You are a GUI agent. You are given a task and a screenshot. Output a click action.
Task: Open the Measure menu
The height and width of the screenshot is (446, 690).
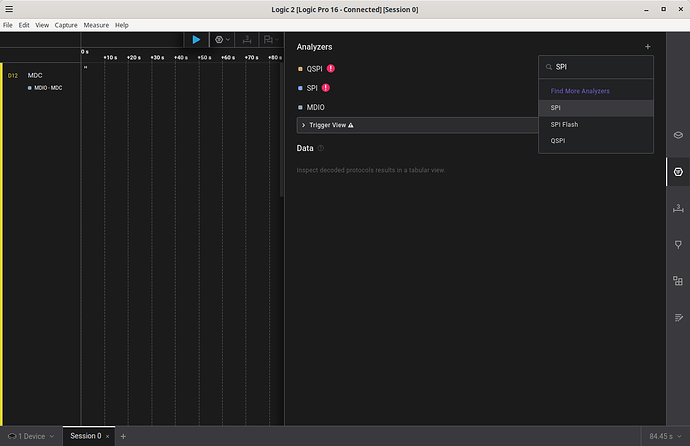tap(96, 24)
